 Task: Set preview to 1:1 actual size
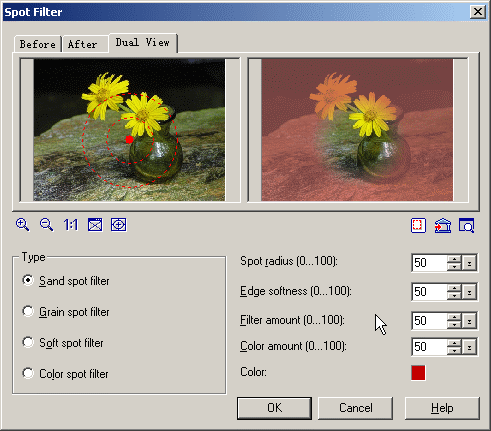[x=71, y=225]
